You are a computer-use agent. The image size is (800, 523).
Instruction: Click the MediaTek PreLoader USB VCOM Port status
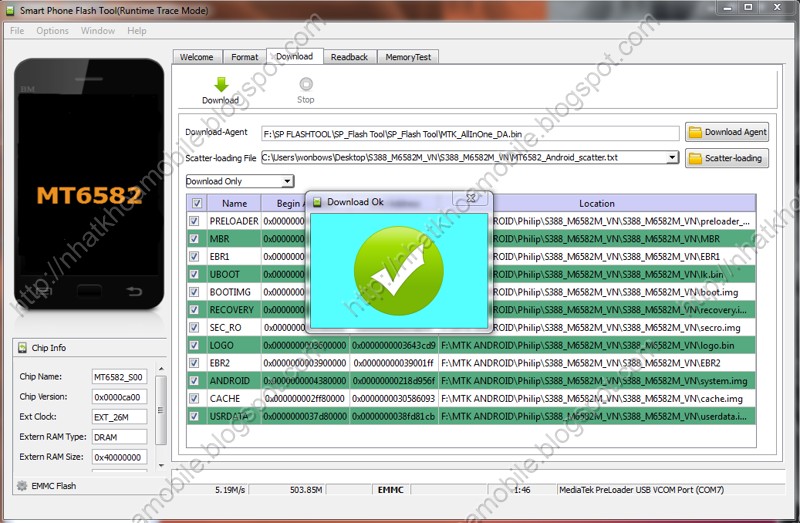pos(641,490)
